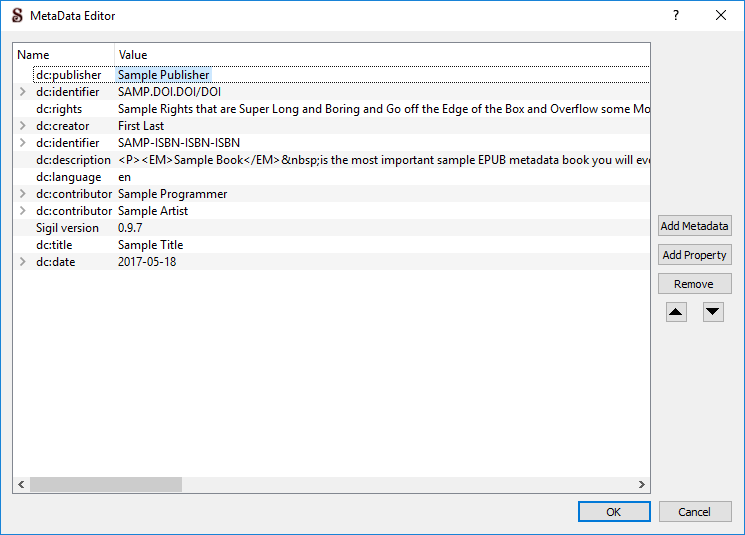This screenshot has height=535, width=745.
Task: Click the horizontal scrollbar right arrow
Action: coord(642,484)
